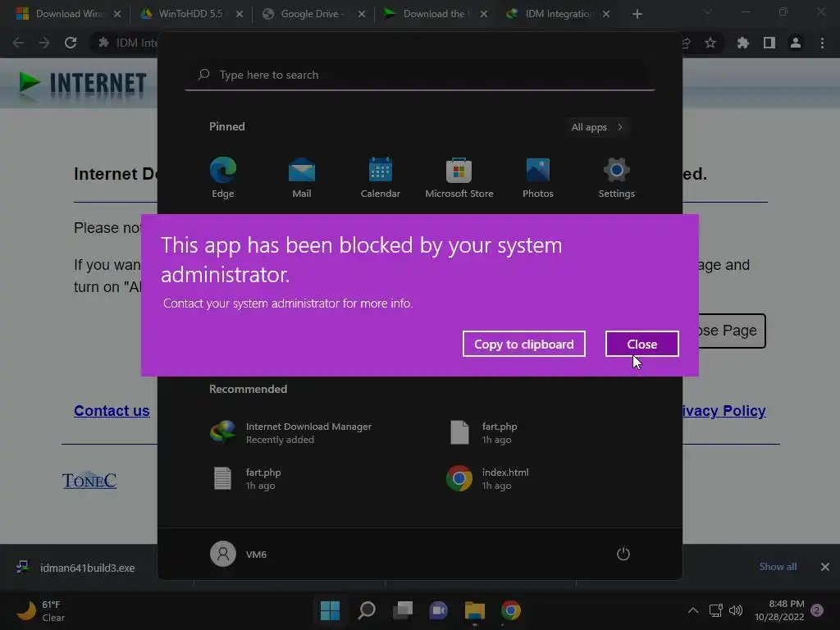Open the clock and date panel

click(779, 610)
